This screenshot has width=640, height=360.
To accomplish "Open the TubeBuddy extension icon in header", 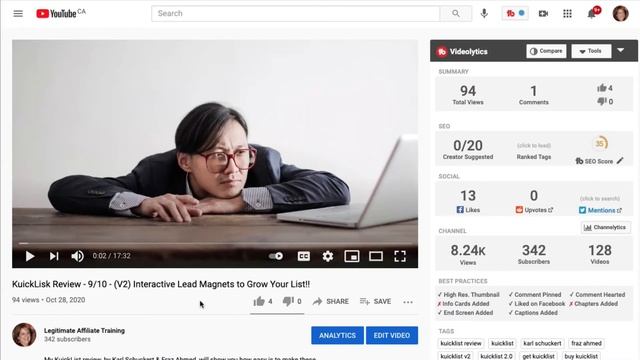I will [x=515, y=13].
